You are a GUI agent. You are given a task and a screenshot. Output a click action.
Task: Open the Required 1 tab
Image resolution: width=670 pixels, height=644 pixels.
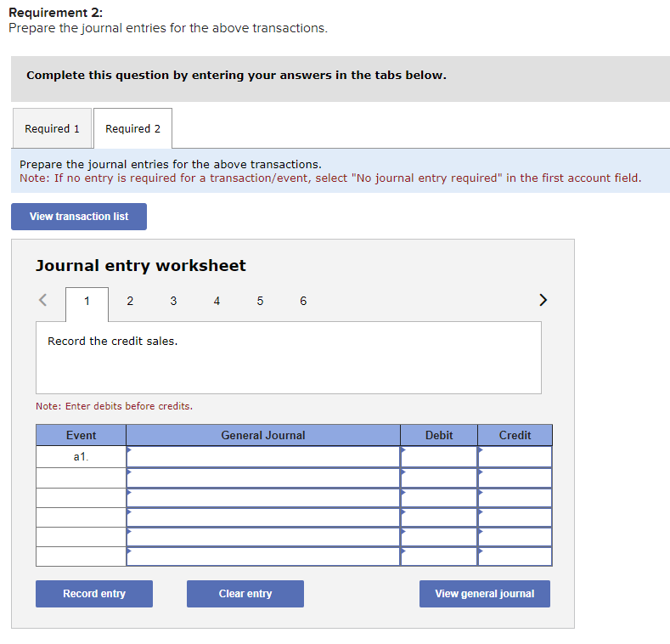[52, 128]
